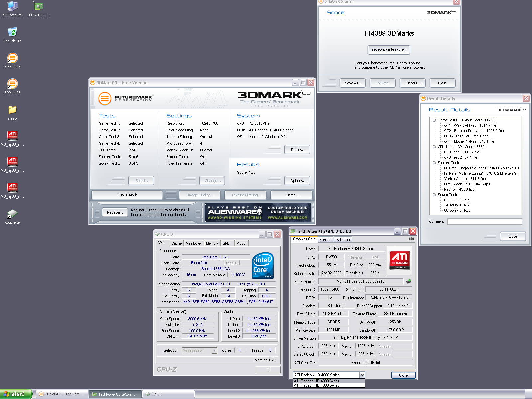The height and width of the screenshot is (399, 532).
Task: Open the cpu-z folder icon
Action: click(12, 113)
